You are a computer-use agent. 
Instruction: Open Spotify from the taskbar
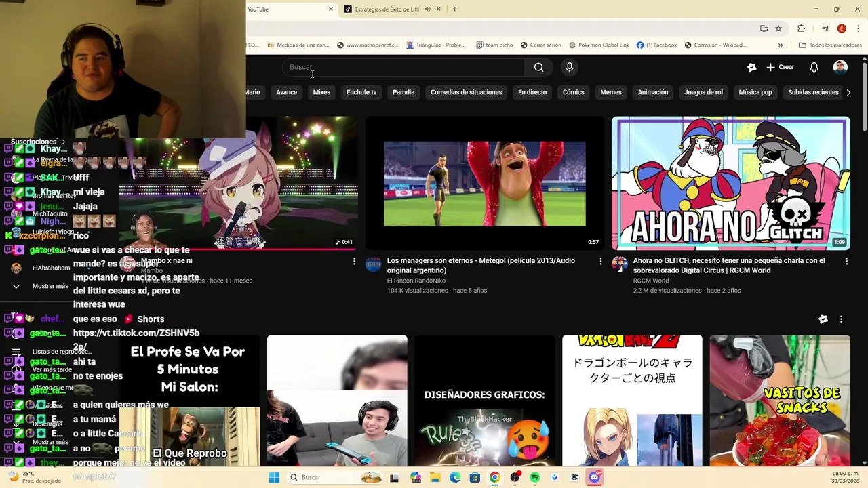coord(534,477)
